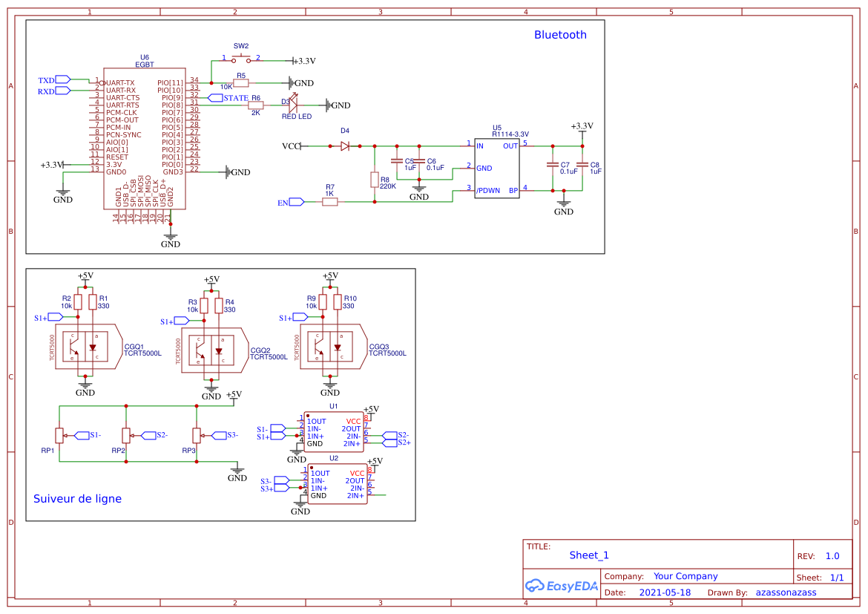The width and height of the screenshot is (868, 614).
Task: Select the R1114-3.3V regulator U5
Action: point(496,167)
